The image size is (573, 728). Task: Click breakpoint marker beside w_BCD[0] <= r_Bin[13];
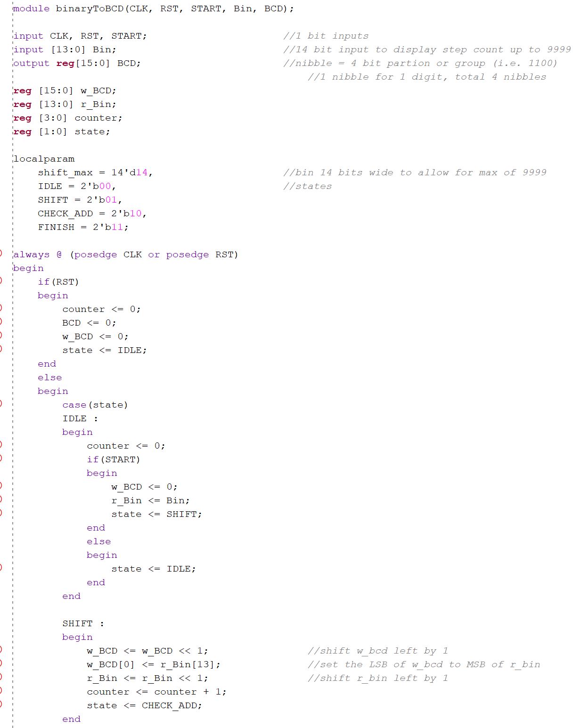pos(1,663)
